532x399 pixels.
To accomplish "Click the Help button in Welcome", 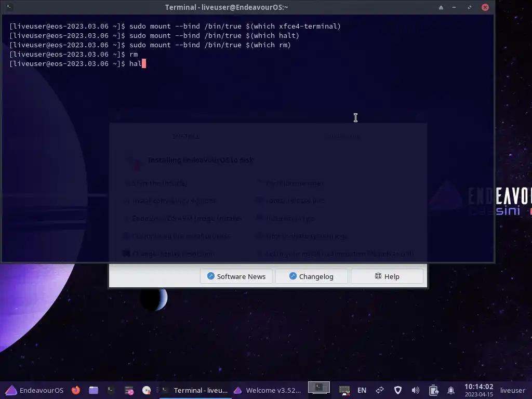I will [x=387, y=276].
